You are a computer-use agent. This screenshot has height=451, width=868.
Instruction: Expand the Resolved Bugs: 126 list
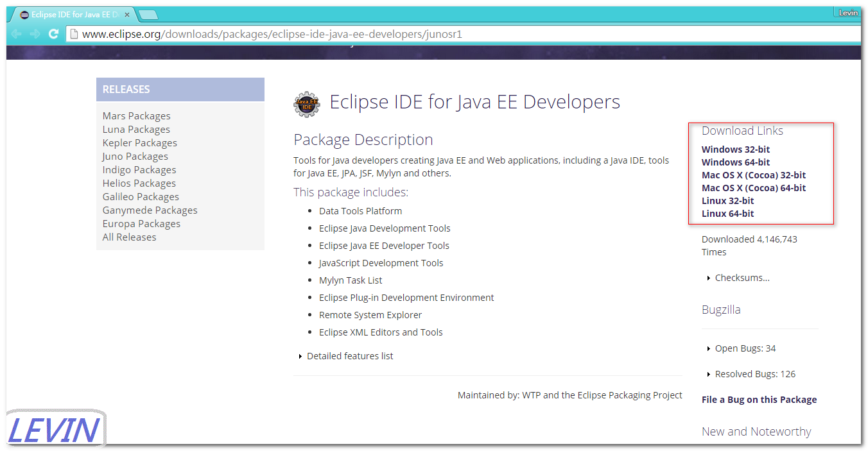point(751,374)
